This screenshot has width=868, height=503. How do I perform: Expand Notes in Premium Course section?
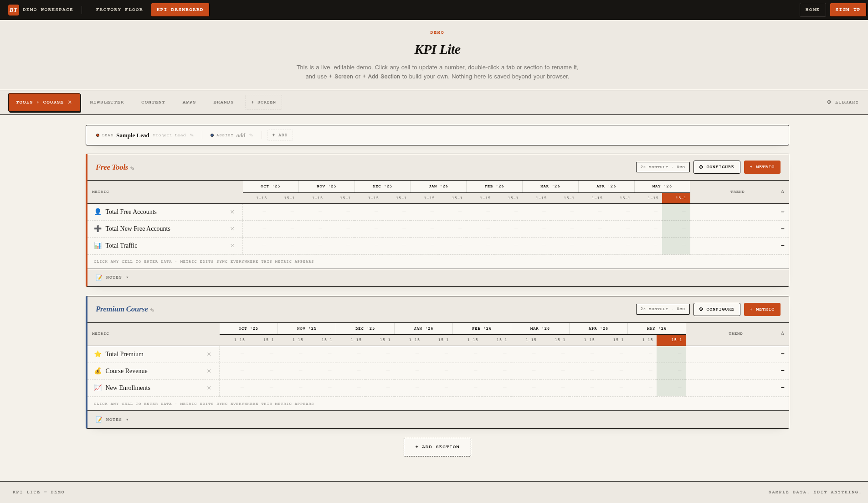coord(113,420)
